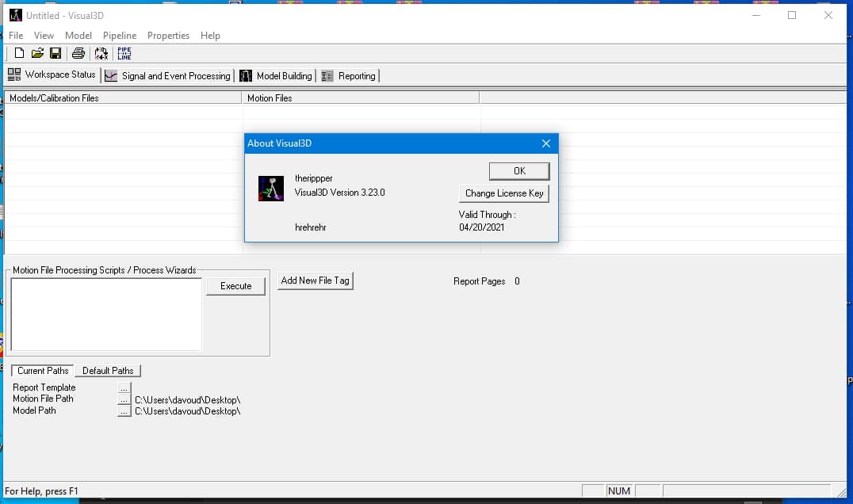853x504 pixels.
Task: Click OK in the About Visual3D dialog
Action: [519, 171]
